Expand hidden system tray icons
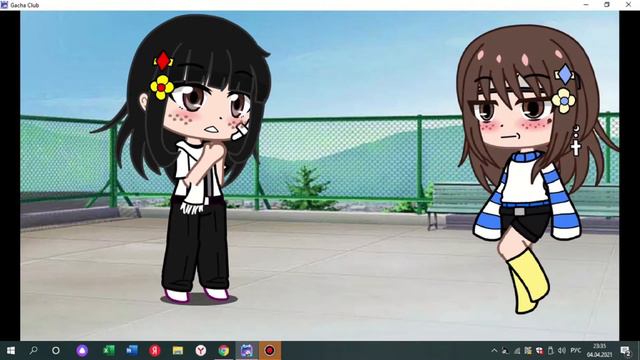Viewport: 640px width, 360px height. (x=494, y=351)
